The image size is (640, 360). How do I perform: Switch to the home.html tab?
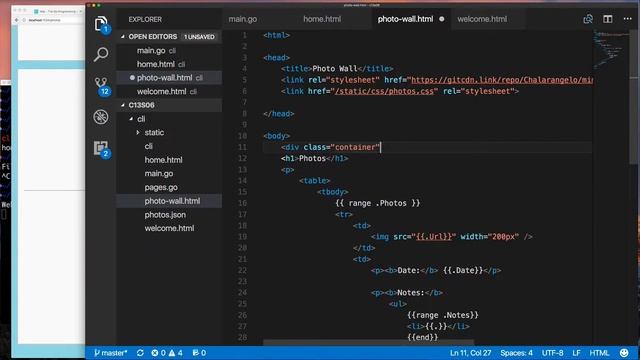coord(322,19)
